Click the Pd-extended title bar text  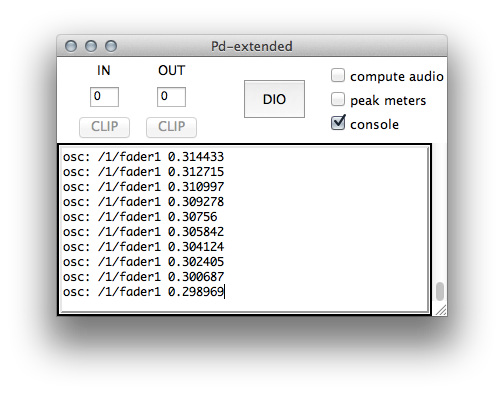coord(252,46)
